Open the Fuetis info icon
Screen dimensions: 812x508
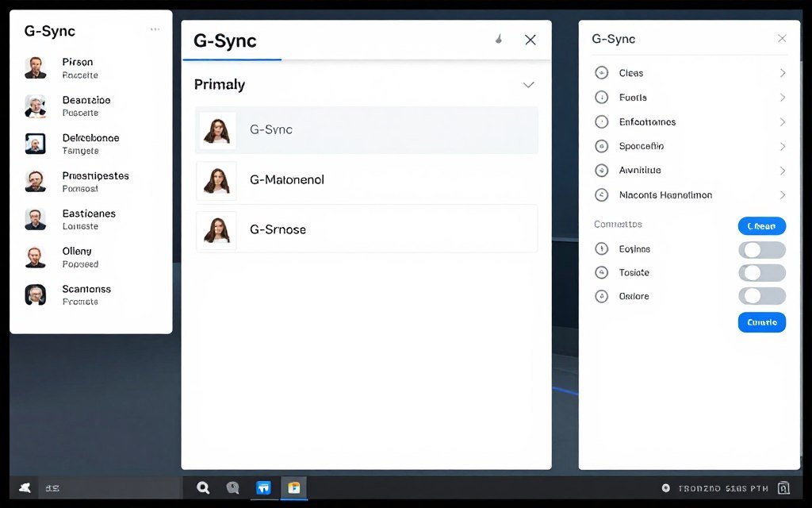(x=603, y=97)
